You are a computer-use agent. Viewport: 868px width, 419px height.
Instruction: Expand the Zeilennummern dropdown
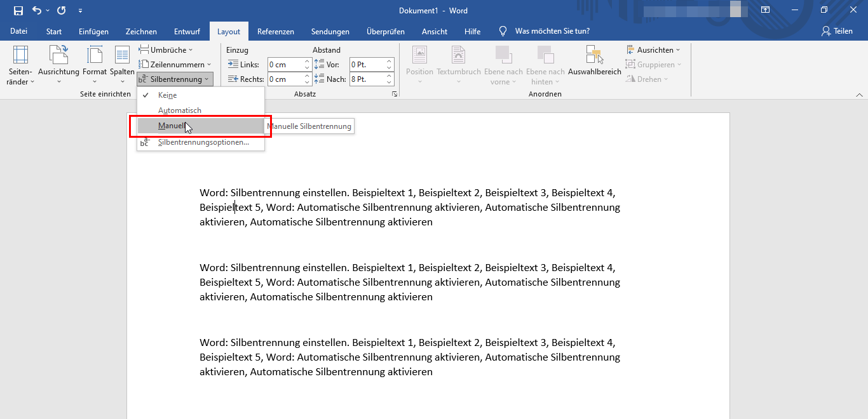click(x=175, y=64)
